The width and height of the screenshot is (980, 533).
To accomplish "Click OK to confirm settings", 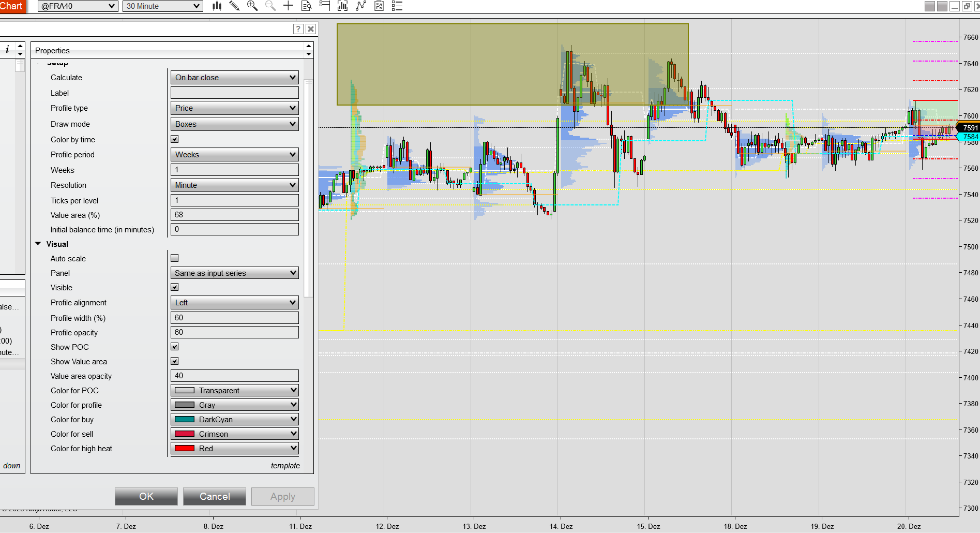I will tap(146, 496).
